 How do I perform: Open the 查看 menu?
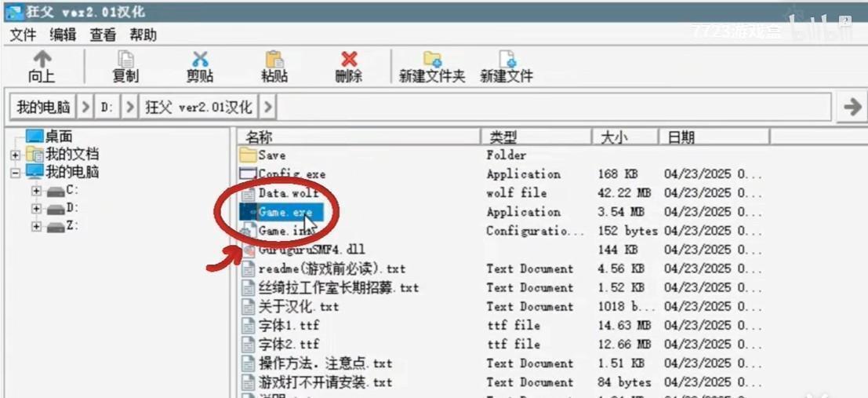103,35
